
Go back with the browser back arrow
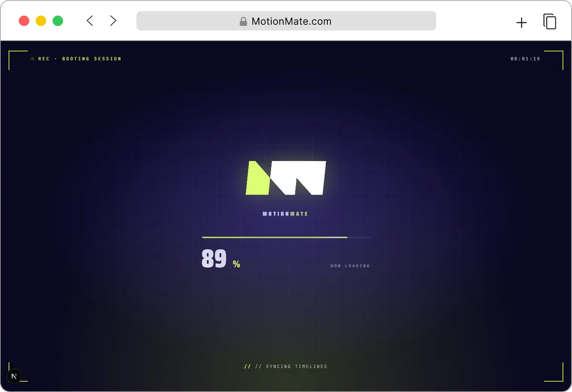click(90, 21)
